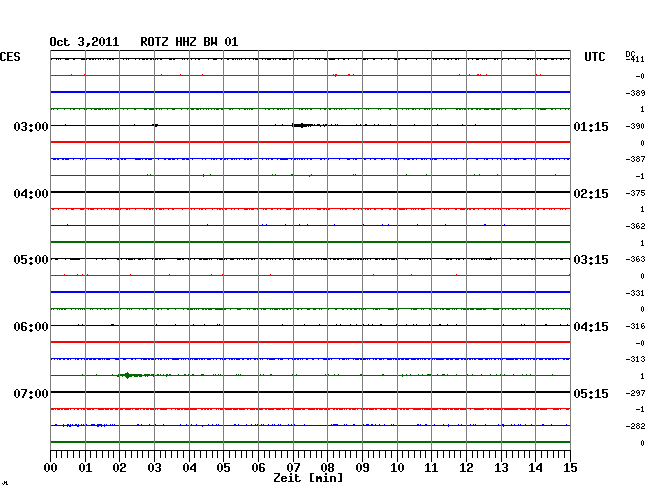Click the date label "Oct 3,2011"
The height and width of the screenshot is (494, 650).
pos(84,42)
